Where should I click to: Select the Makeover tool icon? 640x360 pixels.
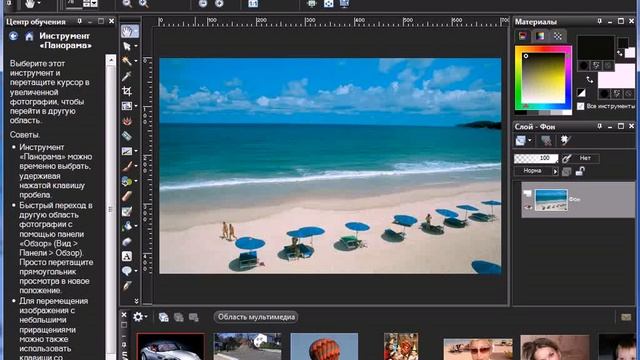pyautogui.click(x=127, y=136)
